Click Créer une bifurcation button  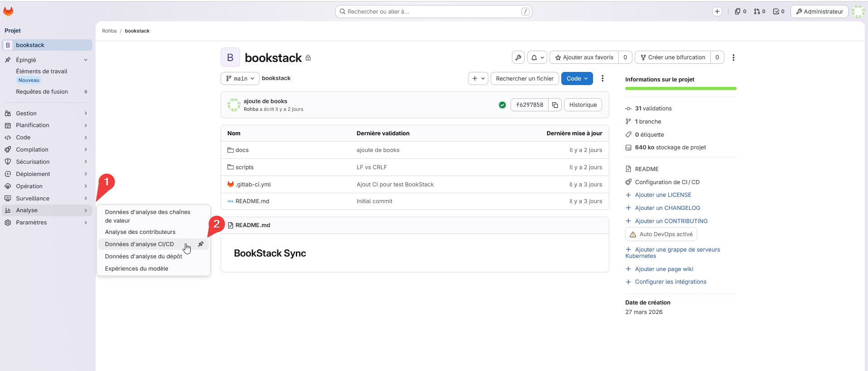(x=673, y=57)
